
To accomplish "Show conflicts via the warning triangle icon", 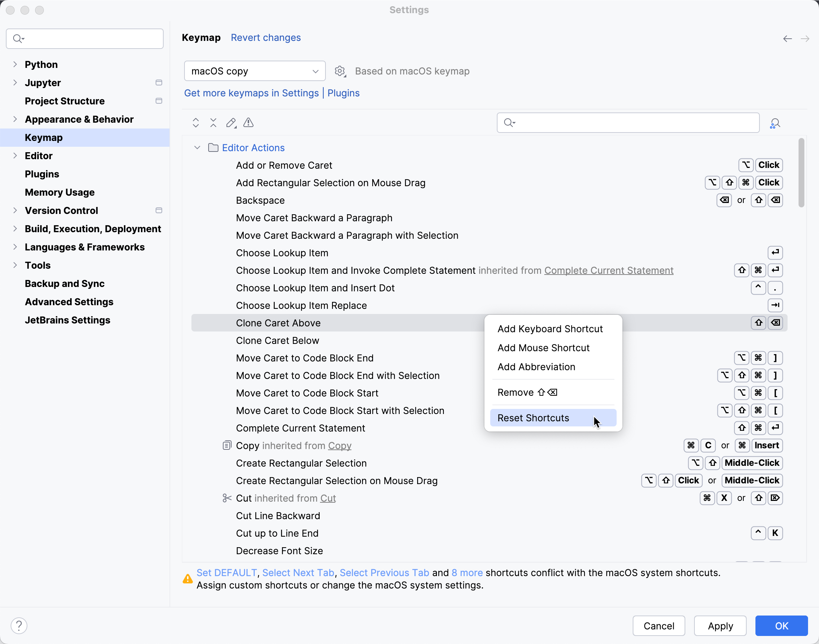I will click(x=248, y=123).
